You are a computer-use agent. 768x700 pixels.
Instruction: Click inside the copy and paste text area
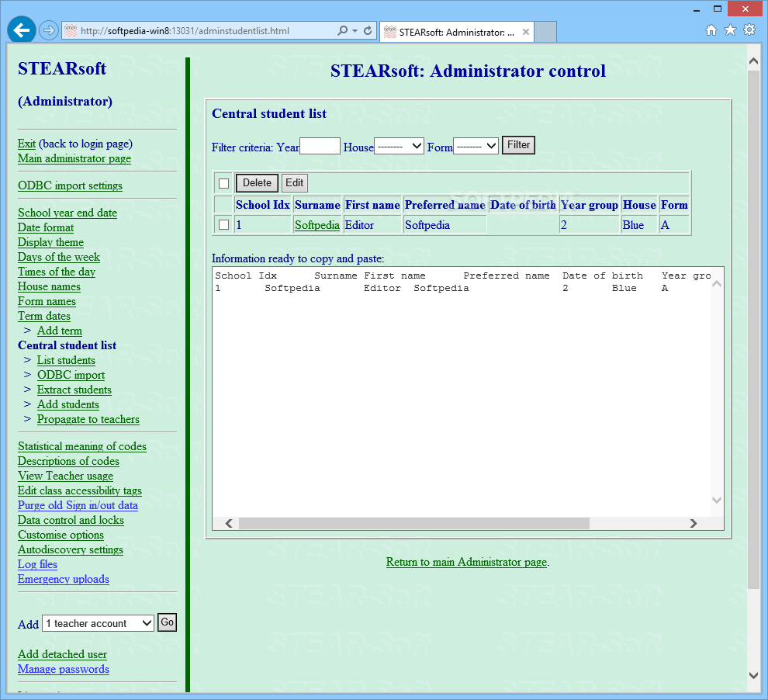click(462, 392)
